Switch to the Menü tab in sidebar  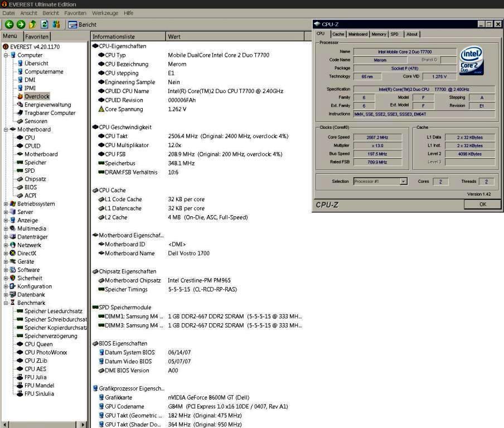click(x=11, y=36)
